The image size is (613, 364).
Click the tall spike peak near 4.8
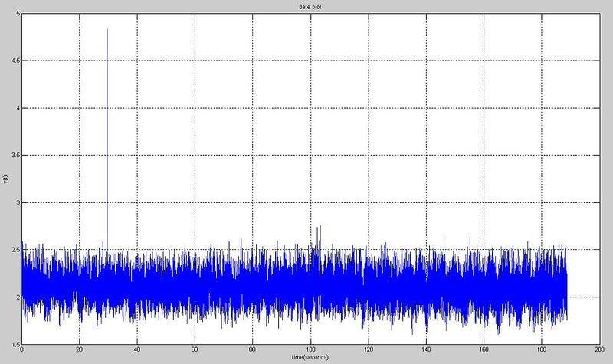pyautogui.click(x=107, y=31)
